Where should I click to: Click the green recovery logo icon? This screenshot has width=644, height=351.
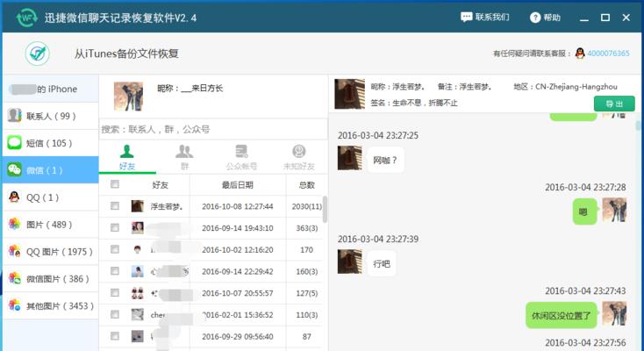coord(38,54)
